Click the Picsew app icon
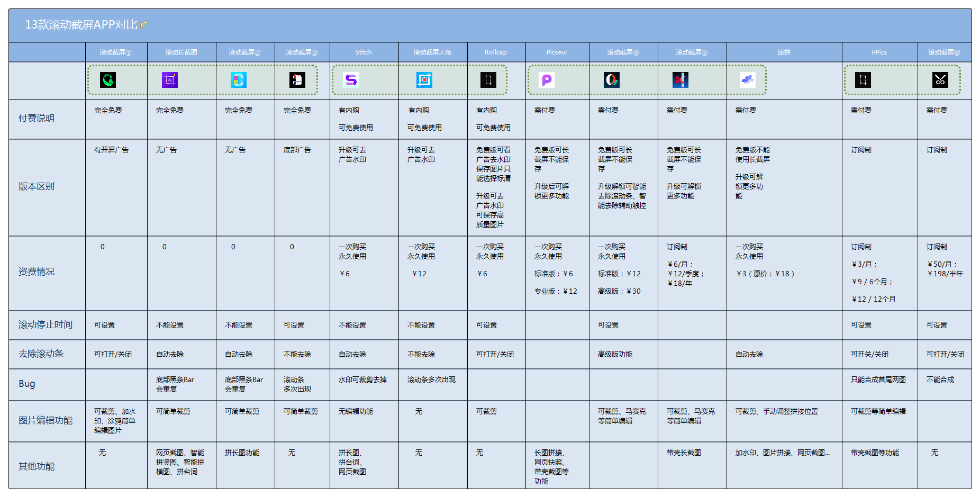Viewport: 980px width, 497px height. (x=547, y=80)
